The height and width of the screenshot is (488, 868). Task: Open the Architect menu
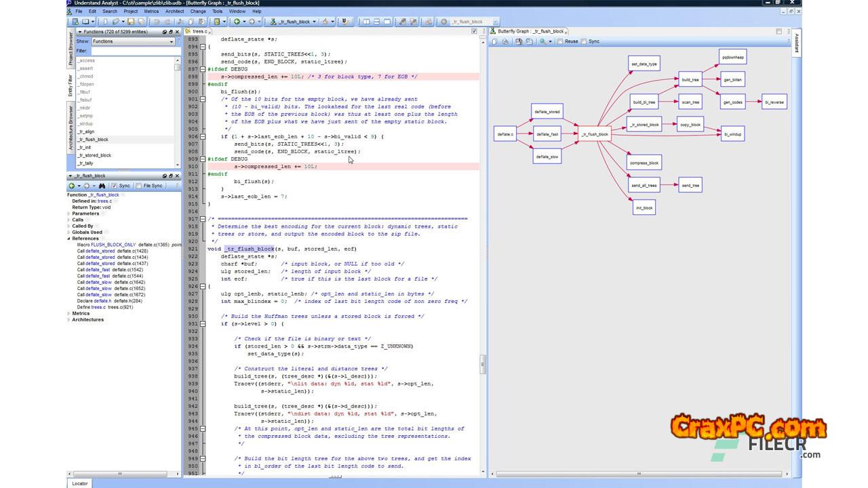174,12
